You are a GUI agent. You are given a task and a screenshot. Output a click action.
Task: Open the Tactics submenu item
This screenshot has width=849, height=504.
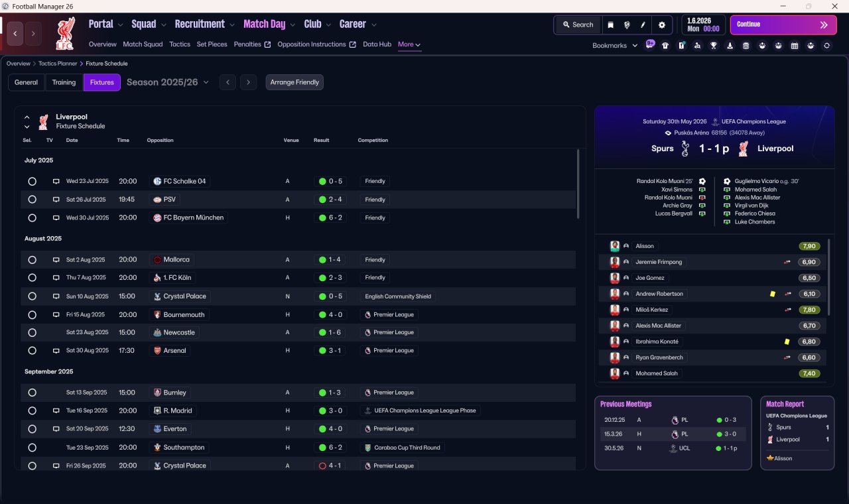[x=180, y=44]
